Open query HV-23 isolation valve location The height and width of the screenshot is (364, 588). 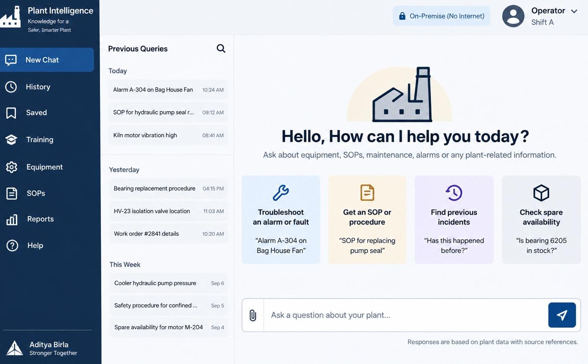[x=168, y=211]
